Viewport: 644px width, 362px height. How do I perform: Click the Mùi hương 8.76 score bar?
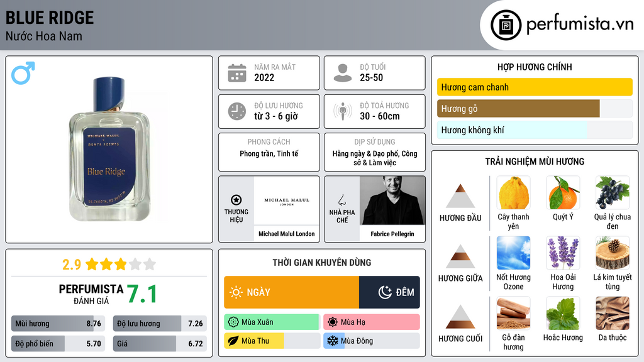coord(58,324)
